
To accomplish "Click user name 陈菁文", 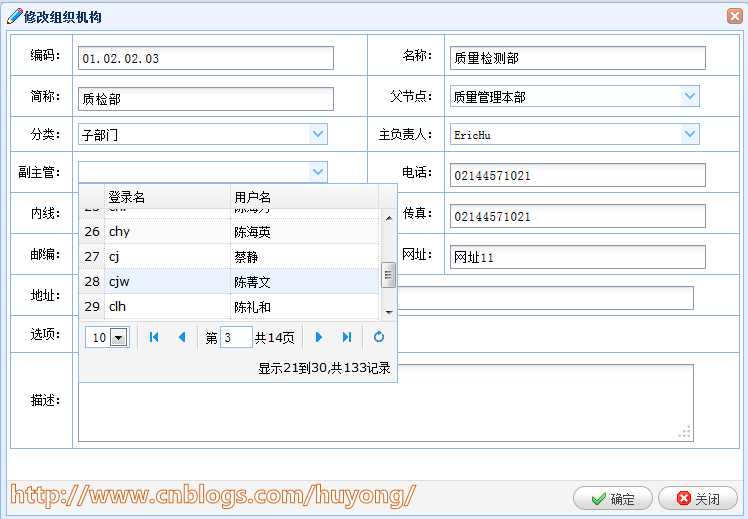I will pyautogui.click(x=252, y=282).
